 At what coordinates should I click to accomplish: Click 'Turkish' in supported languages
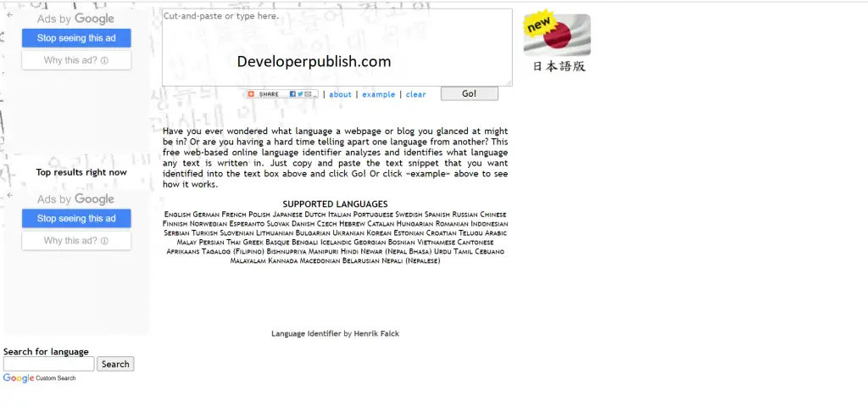pos(204,233)
